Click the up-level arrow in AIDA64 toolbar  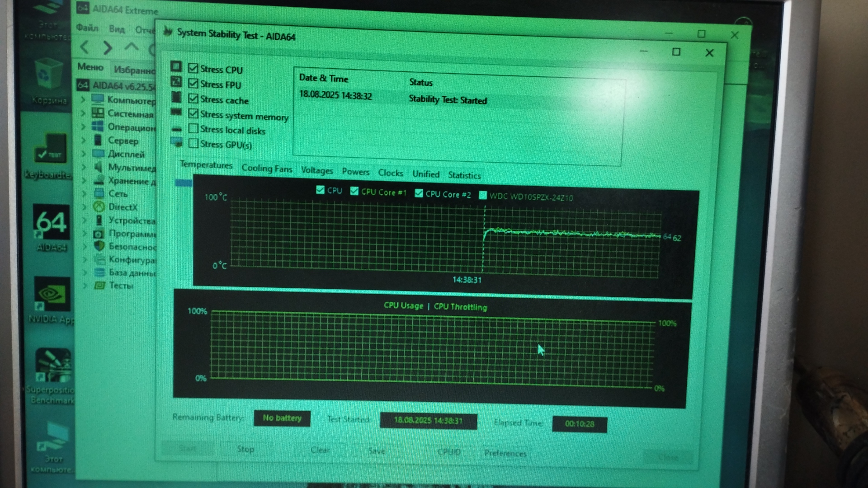132,47
